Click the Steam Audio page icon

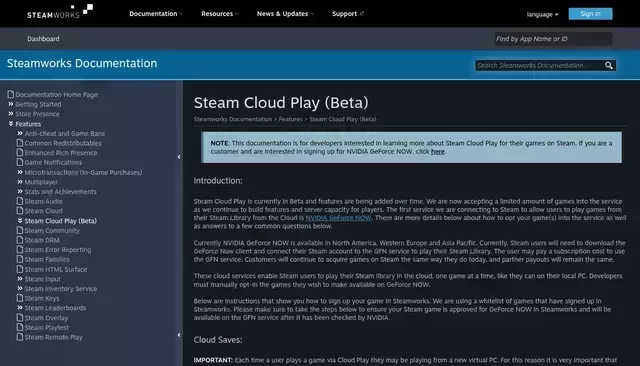tap(20, 201)
